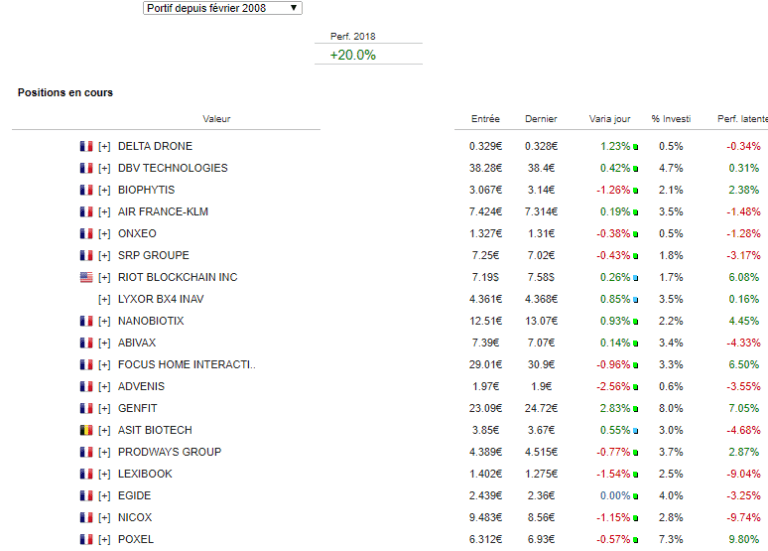Viewport: 768px width, 551px height.
Task: Open the FOCUS HOME INTERACTI.. stock link
Action: tap(186, 365)
